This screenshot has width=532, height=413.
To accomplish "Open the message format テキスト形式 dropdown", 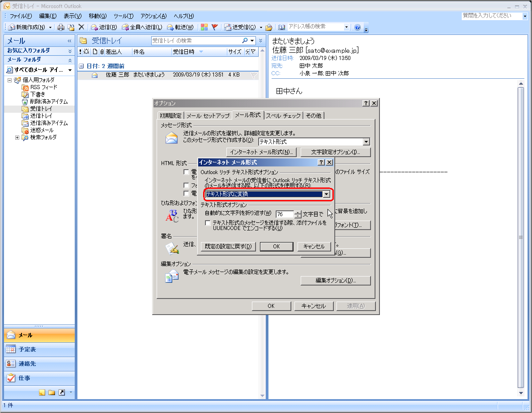I will (x=366, y=142).
